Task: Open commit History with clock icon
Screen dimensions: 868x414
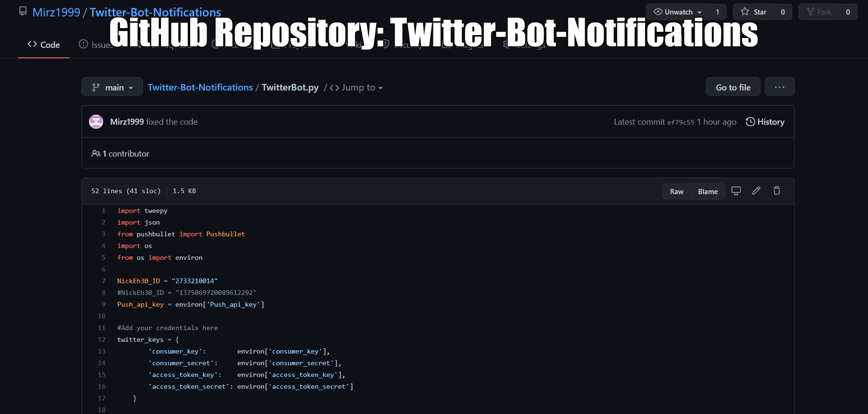Action: (765, 122)
